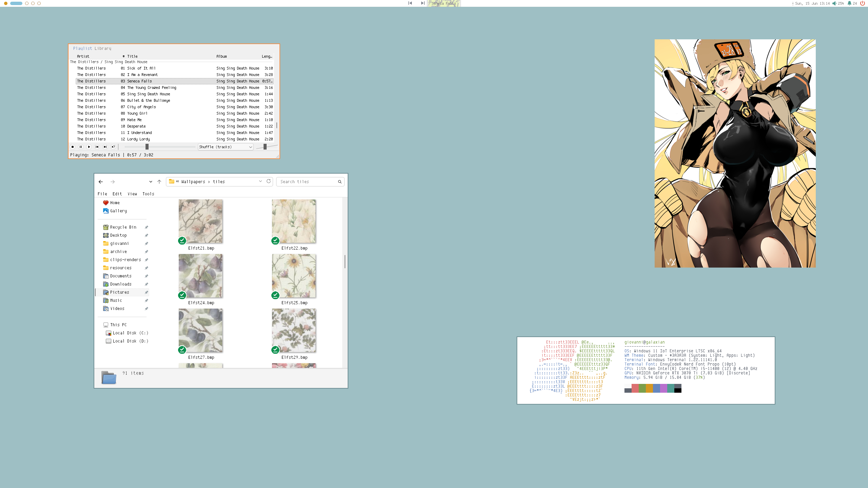
Task: Switch to the Library tab
Action: tap(103, 48)
